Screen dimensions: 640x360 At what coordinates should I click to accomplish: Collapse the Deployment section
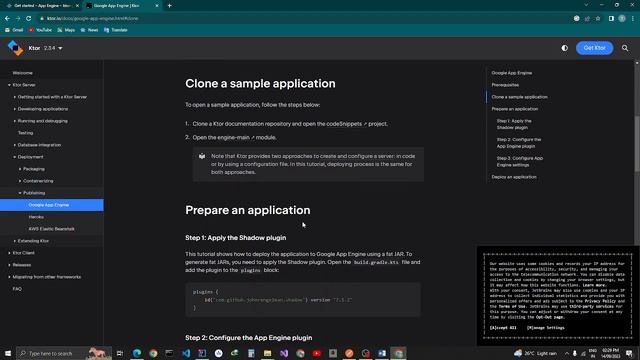click(x=15, y=157)
